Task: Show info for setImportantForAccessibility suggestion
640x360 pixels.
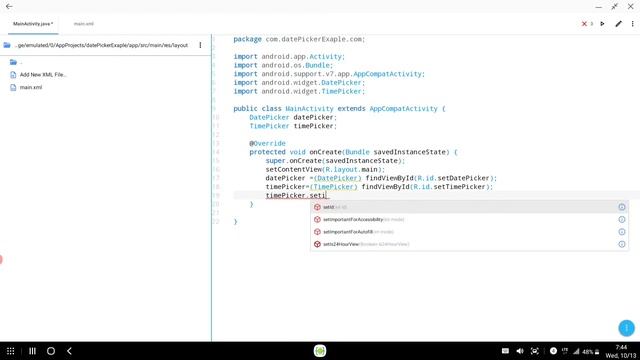Action: 622,219
